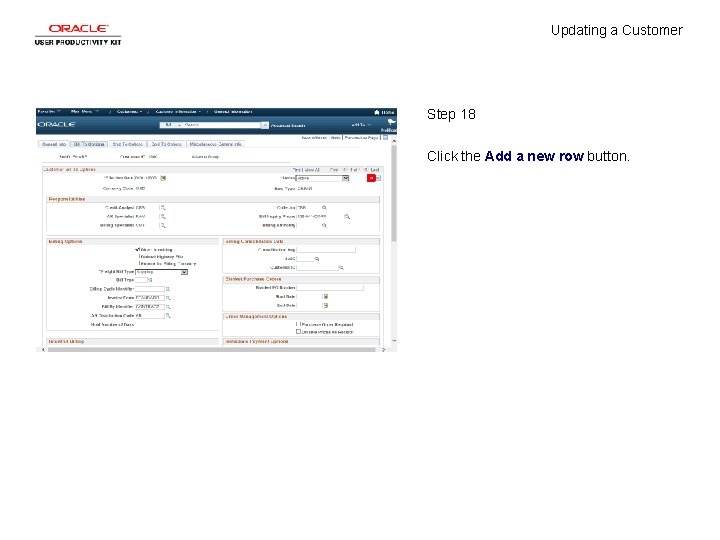The height and width of the screenshot is (540, 720).
Task: Open the Customer Information breadcrumb dropdown
Action: pyautogui.click(x=178, y=112)
